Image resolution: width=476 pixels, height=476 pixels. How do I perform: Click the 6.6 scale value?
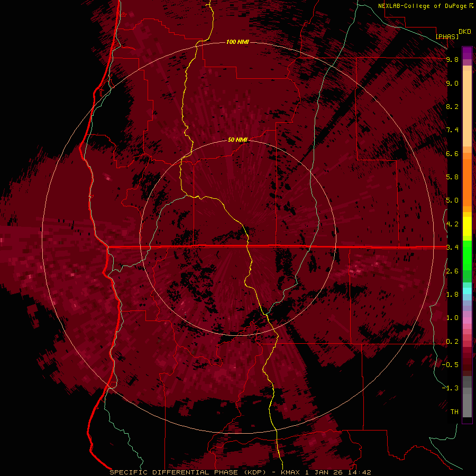[x=452, y=153]
